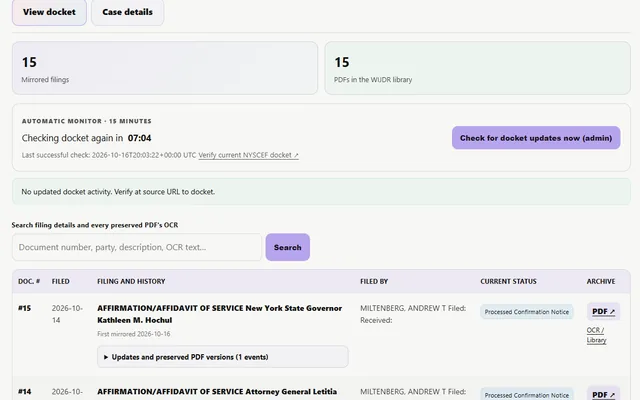
Task: Click the No updated docket activity notice
Action: 321,191
